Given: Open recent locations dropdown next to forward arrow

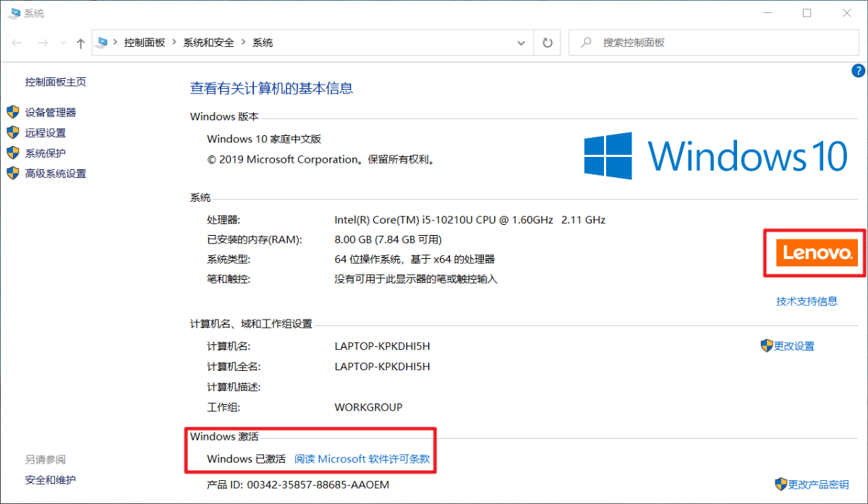Looking at the screenshot, I should tap(63, 43).
